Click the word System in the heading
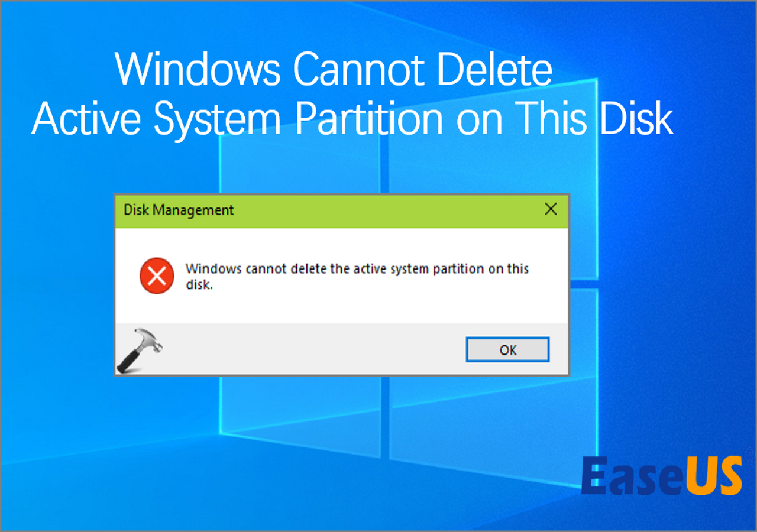Screen dimensions: 757x532 216,118
